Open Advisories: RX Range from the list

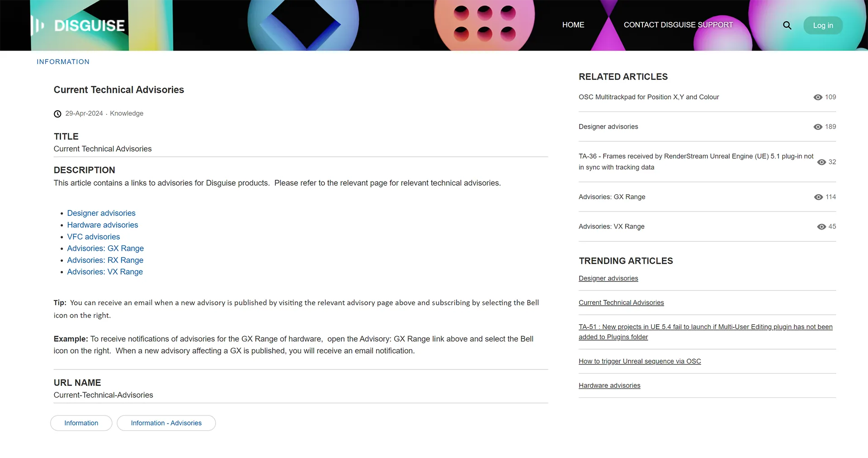105,260
